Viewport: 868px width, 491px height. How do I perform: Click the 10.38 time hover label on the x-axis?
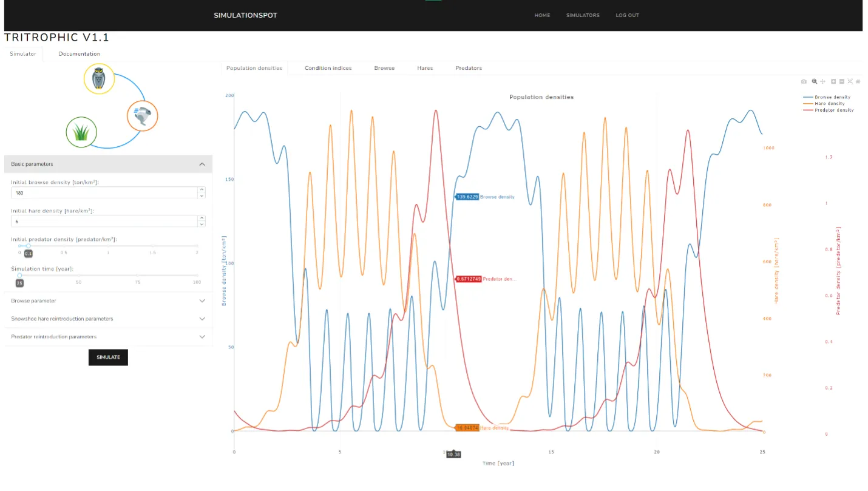[x=453, y=455]
